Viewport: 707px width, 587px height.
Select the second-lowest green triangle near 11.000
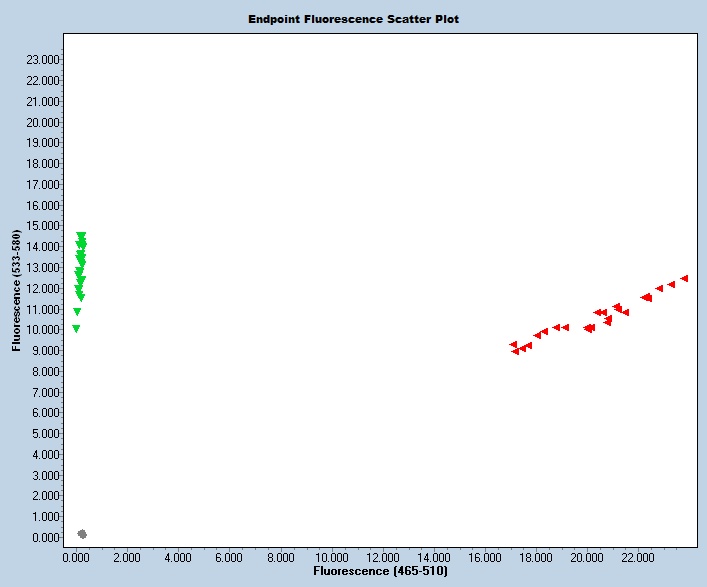pos(77,312)
